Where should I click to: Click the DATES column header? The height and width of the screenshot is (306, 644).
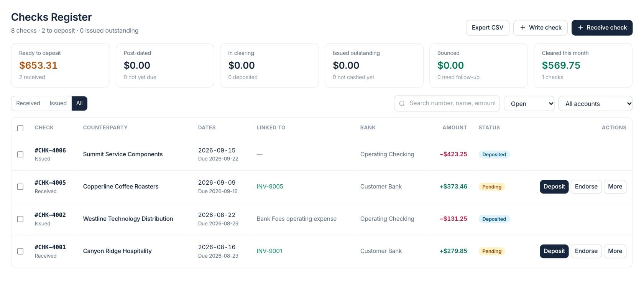[207, 127]
